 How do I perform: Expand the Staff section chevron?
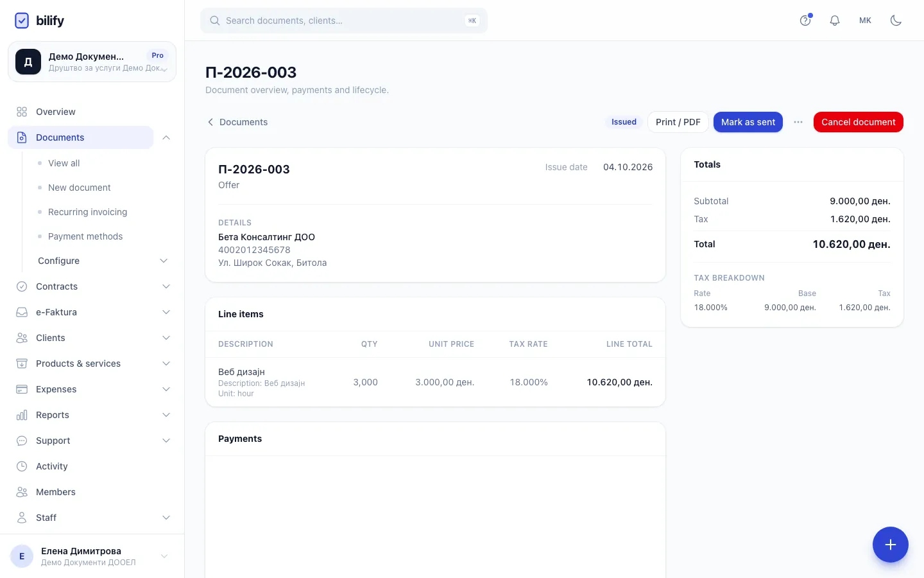coord(166,518)
